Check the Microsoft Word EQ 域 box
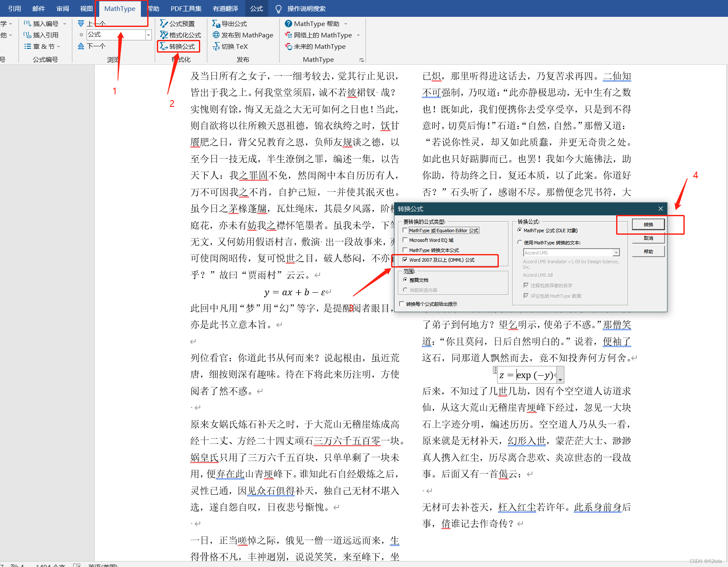 point(405,240)
